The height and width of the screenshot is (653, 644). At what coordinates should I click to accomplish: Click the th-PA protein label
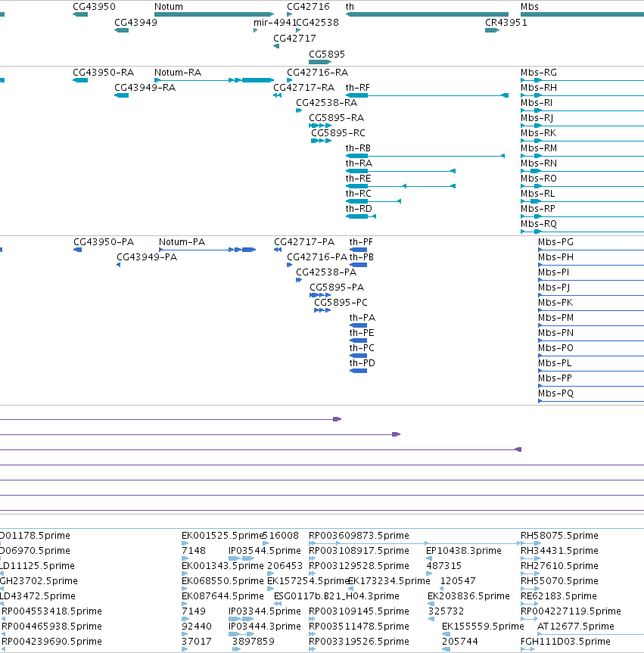pyautogui.click(x=362, y=318)
